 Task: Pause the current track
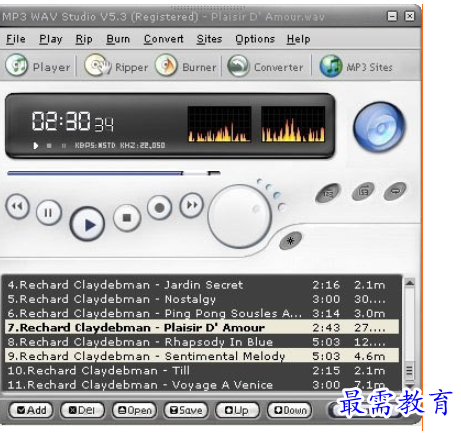(49, 212)
